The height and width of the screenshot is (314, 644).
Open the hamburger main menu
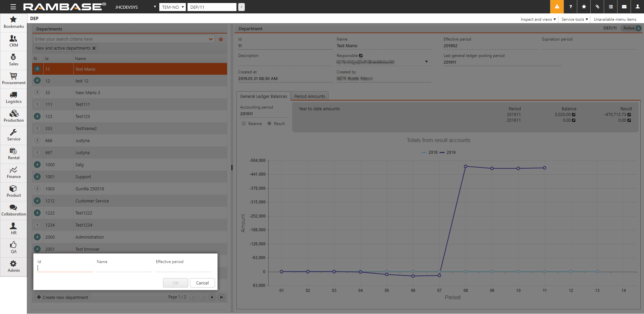(x=13, y=7)
